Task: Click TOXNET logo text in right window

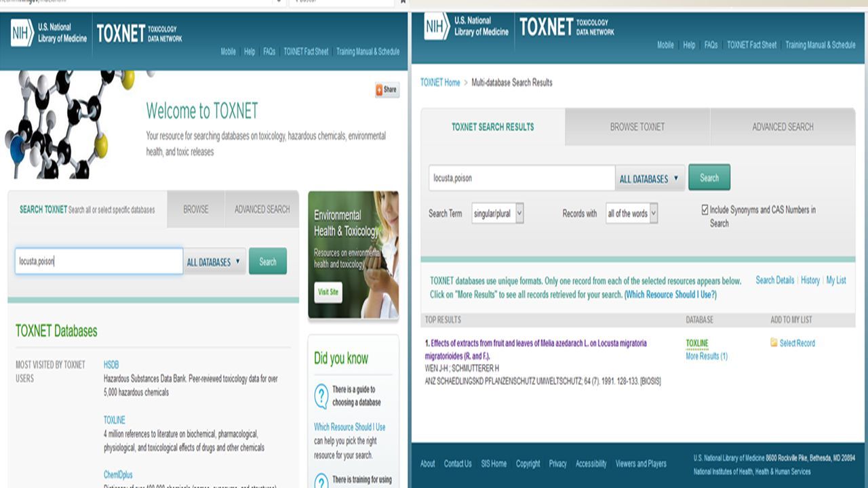Action: [547, 26]
